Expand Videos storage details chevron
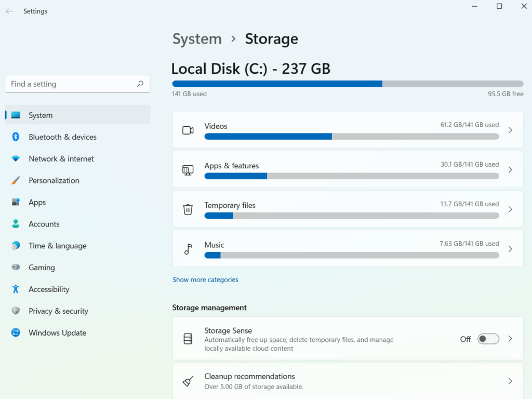 click(510, 130)
